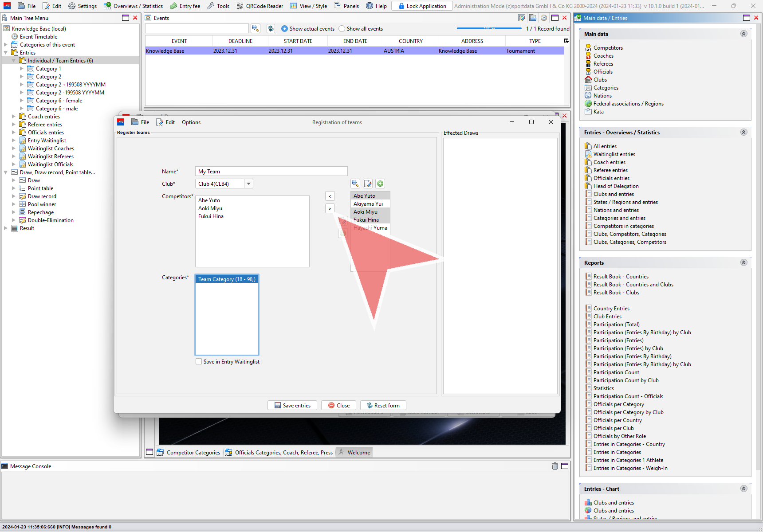Expand Category 1 tree node
The height and width of the screenshot is (532, 763).
(22, 69)
